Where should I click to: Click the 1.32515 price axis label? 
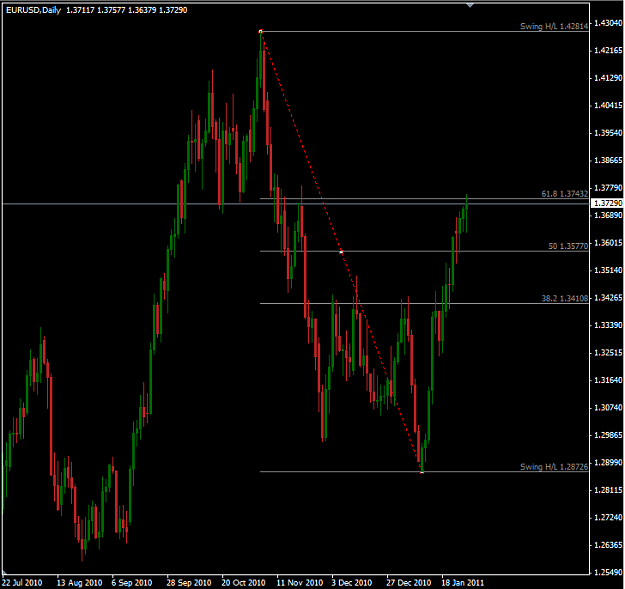(608, 353)
